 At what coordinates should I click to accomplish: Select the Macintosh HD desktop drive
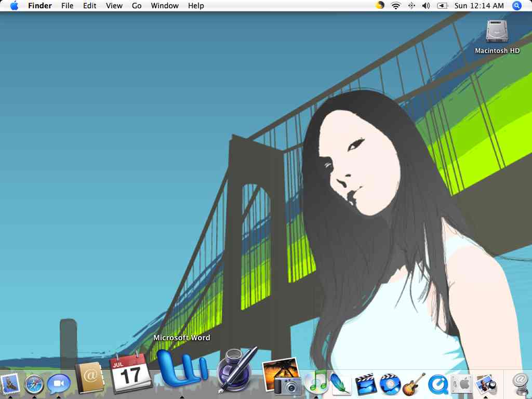coord(497,37)
